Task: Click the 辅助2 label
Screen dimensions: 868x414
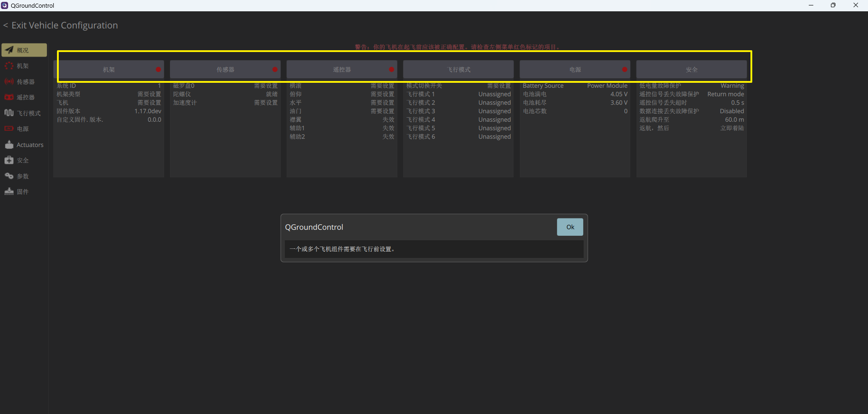Action: [x=297, y=137]
